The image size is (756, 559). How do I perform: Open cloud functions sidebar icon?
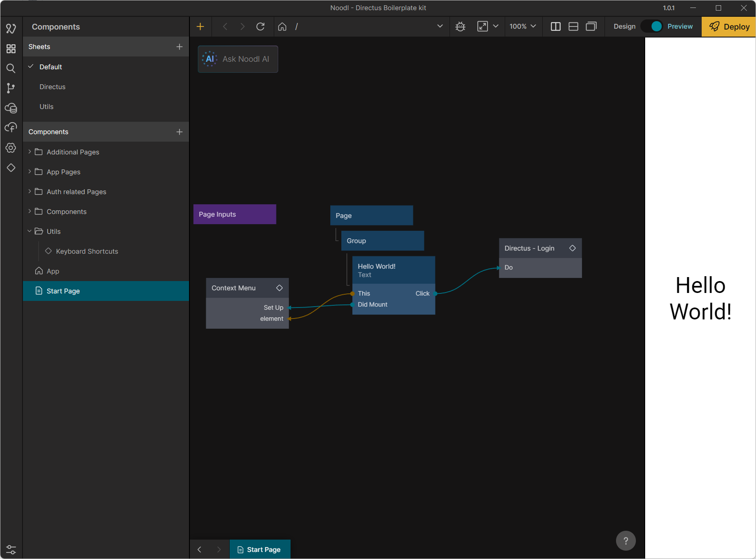[x=11, y=128]
